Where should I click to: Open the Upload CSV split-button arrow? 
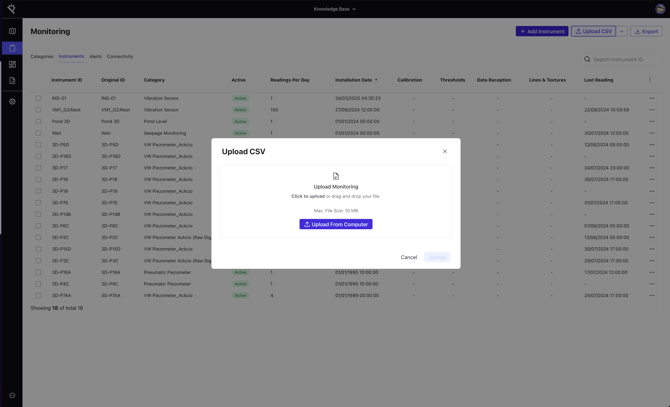coord(622,31)
